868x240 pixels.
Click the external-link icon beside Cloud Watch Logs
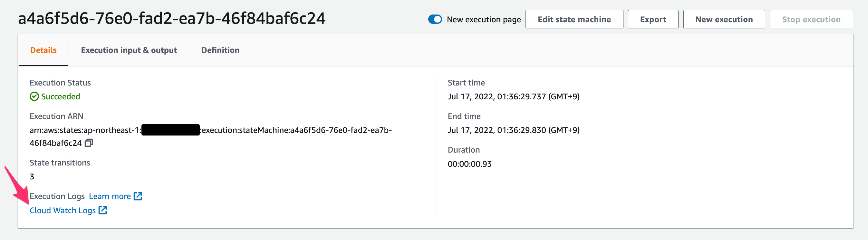tap(103, 210)
